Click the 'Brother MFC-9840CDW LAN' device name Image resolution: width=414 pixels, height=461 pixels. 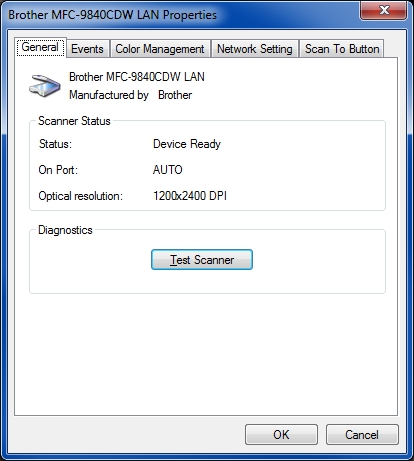[137, 77]
